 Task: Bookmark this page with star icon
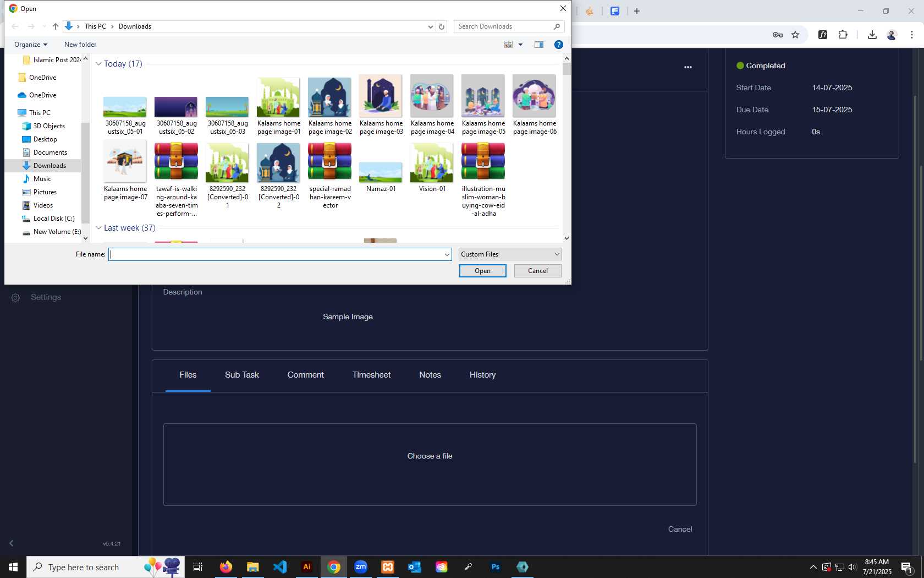(795, 35)
